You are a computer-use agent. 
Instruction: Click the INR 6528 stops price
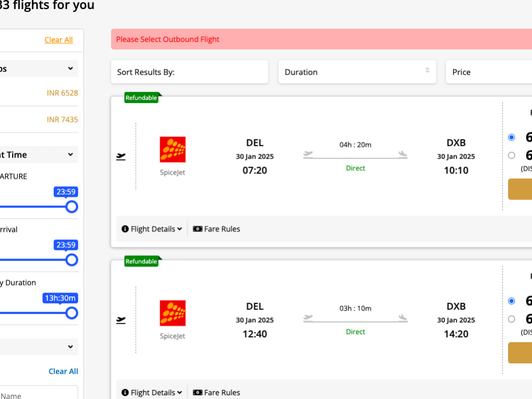pyautogui.click(x=62, y=93)
